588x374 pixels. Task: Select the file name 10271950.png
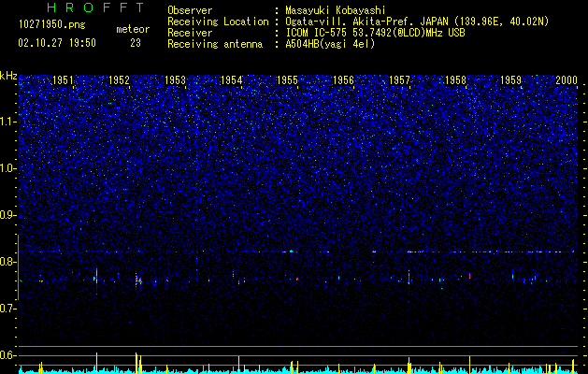52,25
